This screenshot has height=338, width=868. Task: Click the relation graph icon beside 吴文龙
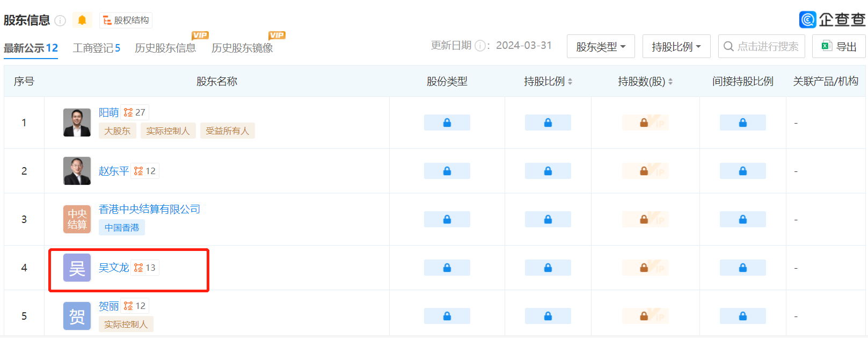[139, 268]
